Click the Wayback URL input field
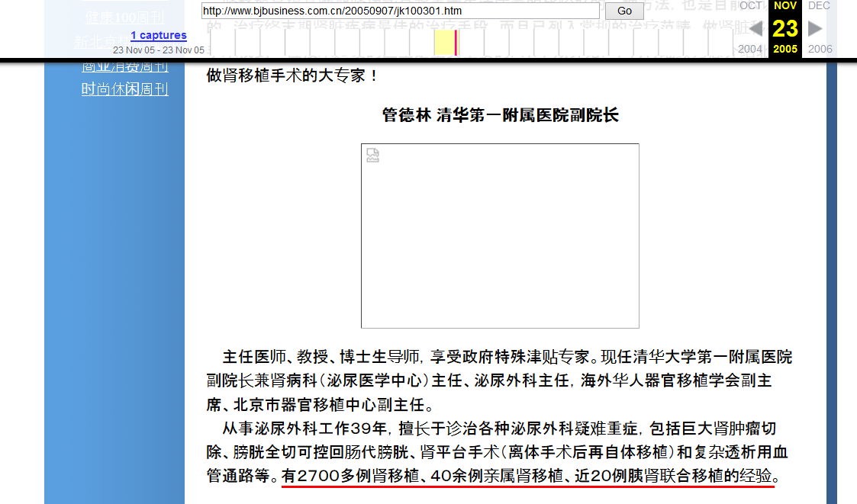This screenshot has height=504, width=857. pyautogui.click(x=400, y=11)
